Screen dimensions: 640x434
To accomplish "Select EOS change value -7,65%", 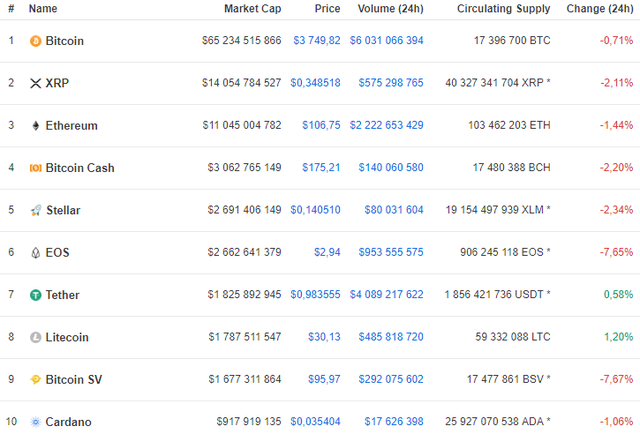I will [616, 252].
